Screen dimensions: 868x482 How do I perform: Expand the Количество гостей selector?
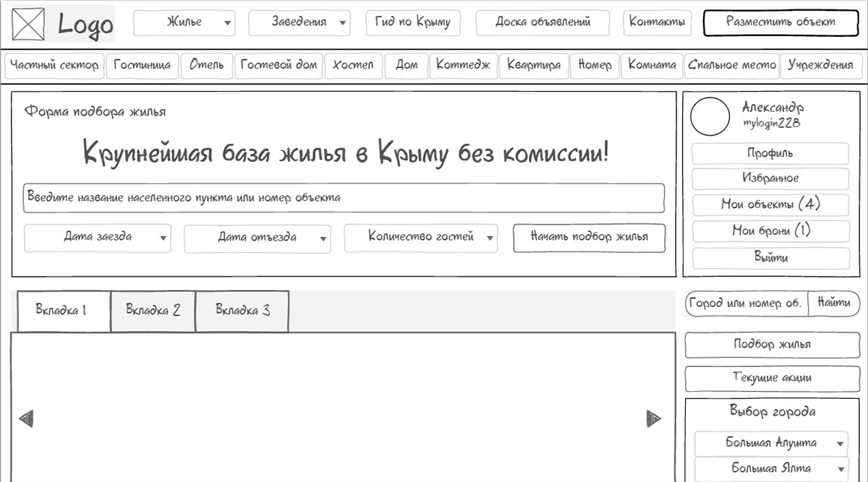coord(421,238)
